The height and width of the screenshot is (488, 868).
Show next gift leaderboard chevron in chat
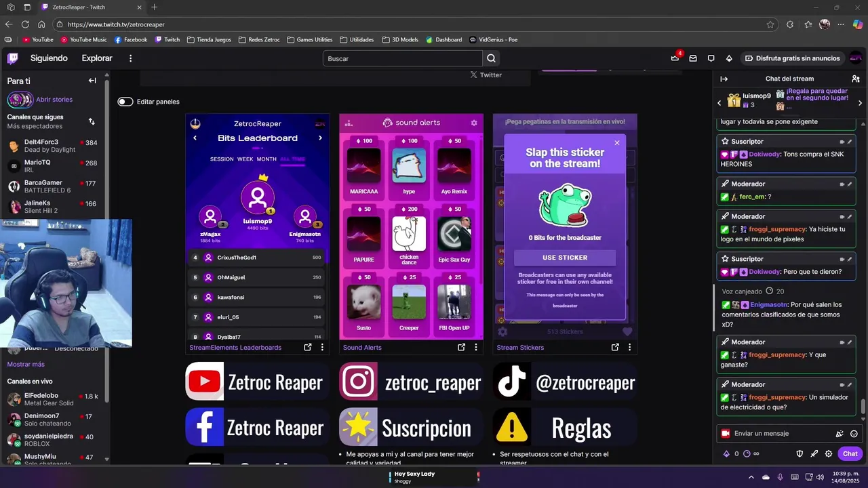(860, 103)
